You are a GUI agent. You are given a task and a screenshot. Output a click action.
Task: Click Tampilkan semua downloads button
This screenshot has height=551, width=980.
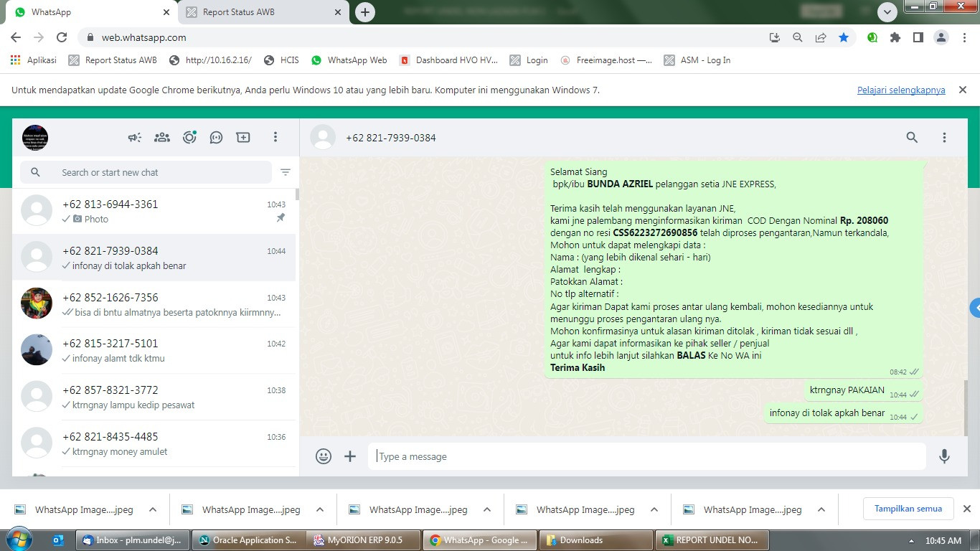[908, 509]
